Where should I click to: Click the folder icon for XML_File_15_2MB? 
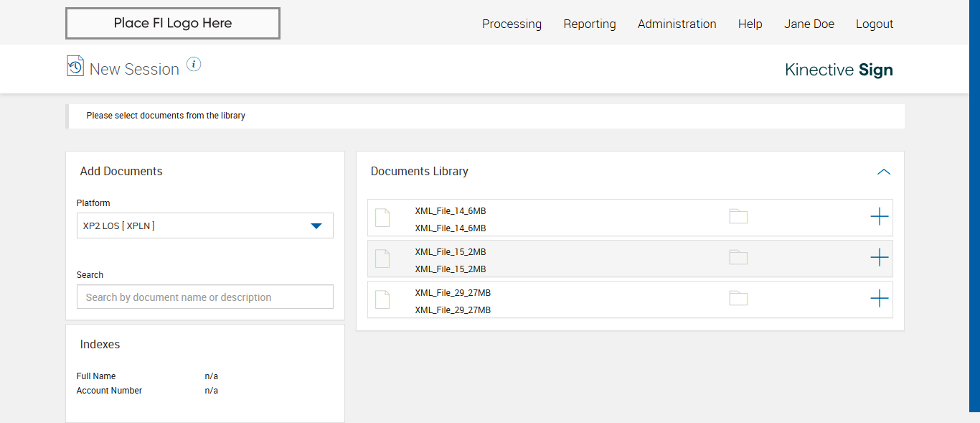pyautogui.click(x=738, y=258)
